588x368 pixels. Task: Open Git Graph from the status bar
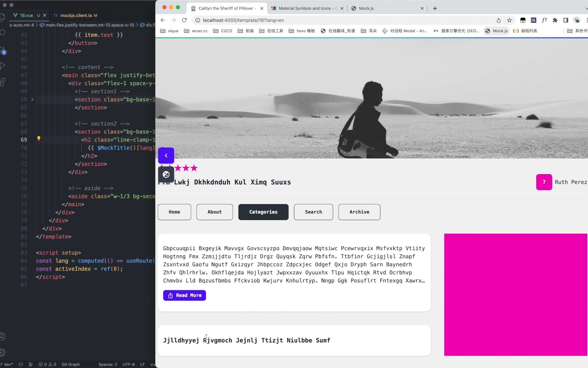70,364
